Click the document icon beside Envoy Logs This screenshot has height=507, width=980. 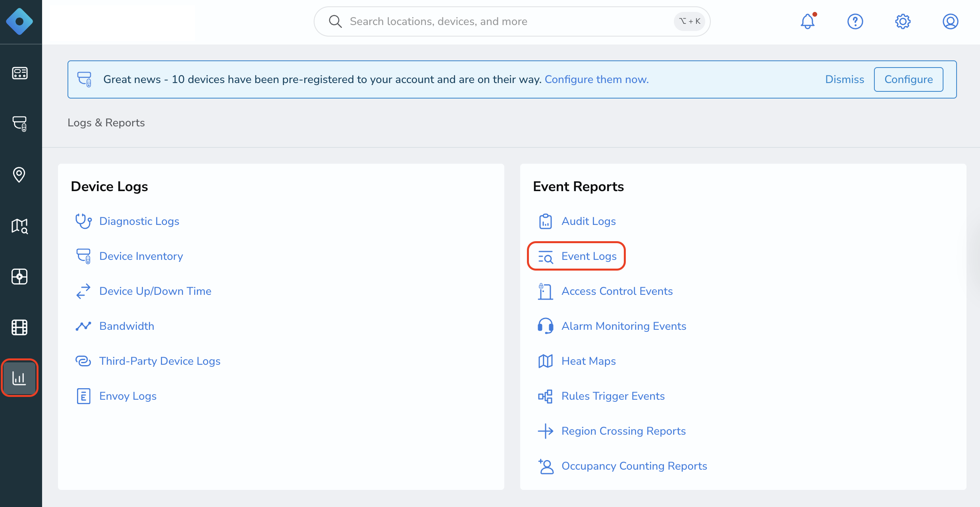point(83,396)
